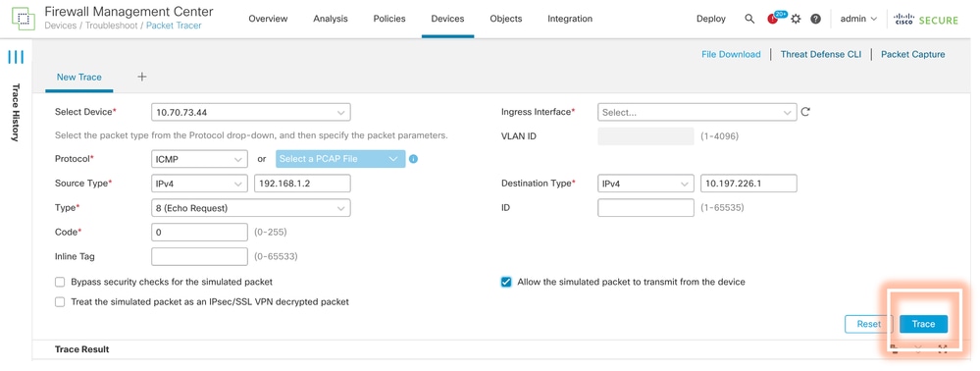Click the PCAP file info icon

(x=413, y=159)
